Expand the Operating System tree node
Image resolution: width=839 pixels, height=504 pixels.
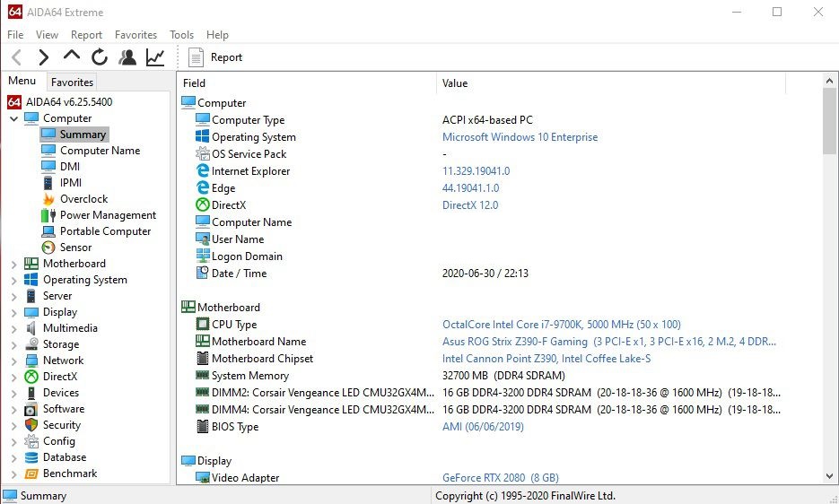[14, 281]
